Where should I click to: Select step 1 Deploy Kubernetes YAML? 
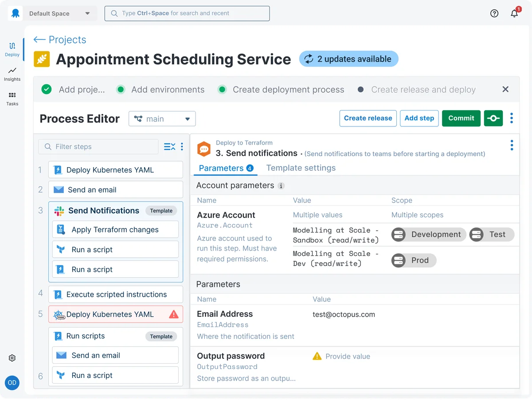tap(115, 170)
